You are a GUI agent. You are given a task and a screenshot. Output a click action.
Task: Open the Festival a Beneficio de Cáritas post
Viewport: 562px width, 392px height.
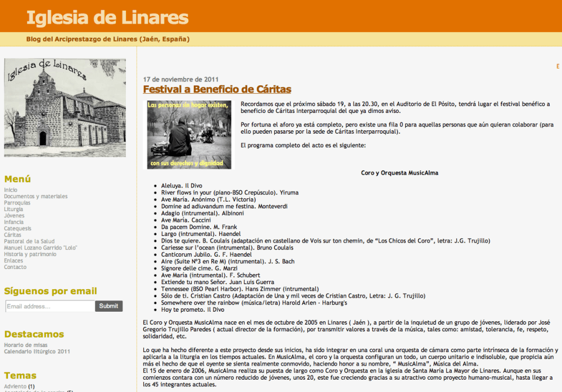(x=217, y=89)
